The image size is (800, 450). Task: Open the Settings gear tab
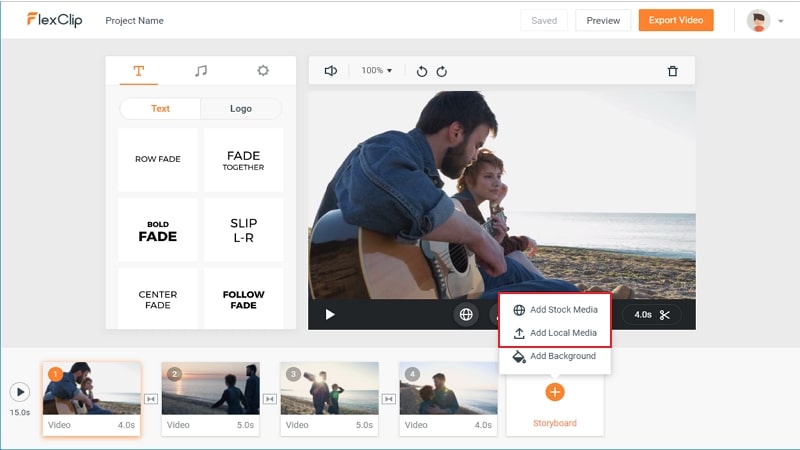pos(263,70)
